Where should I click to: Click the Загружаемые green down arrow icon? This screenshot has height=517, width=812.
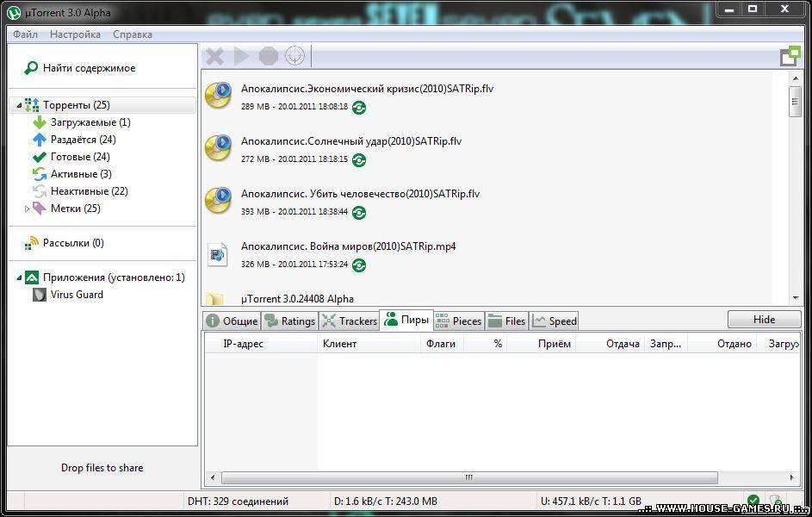coord(40,122)
